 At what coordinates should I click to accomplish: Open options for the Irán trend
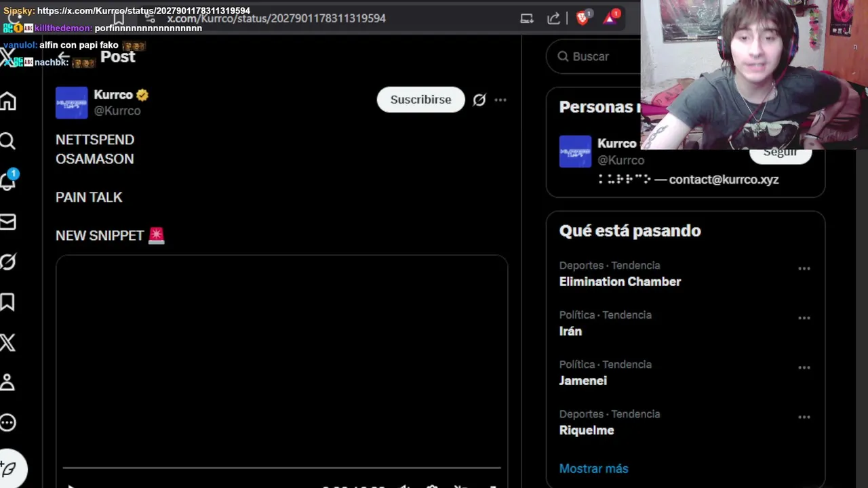[804, 318]
